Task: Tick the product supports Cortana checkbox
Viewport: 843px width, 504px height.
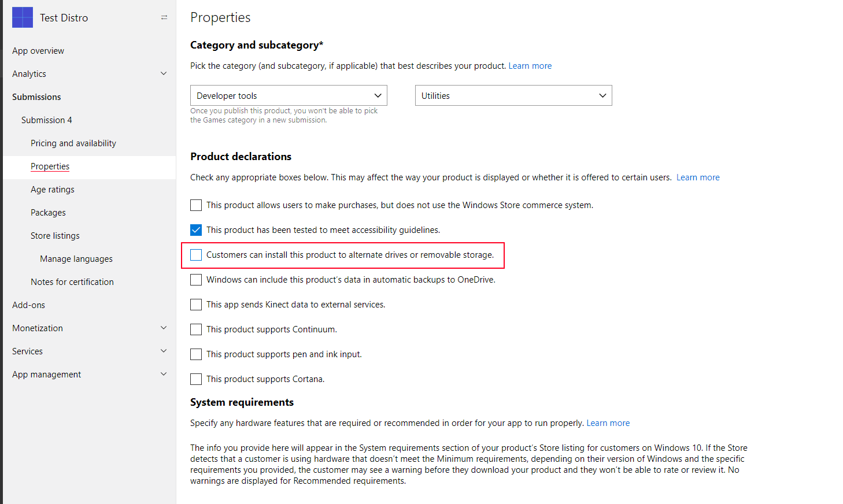Action: pos(196,379)
